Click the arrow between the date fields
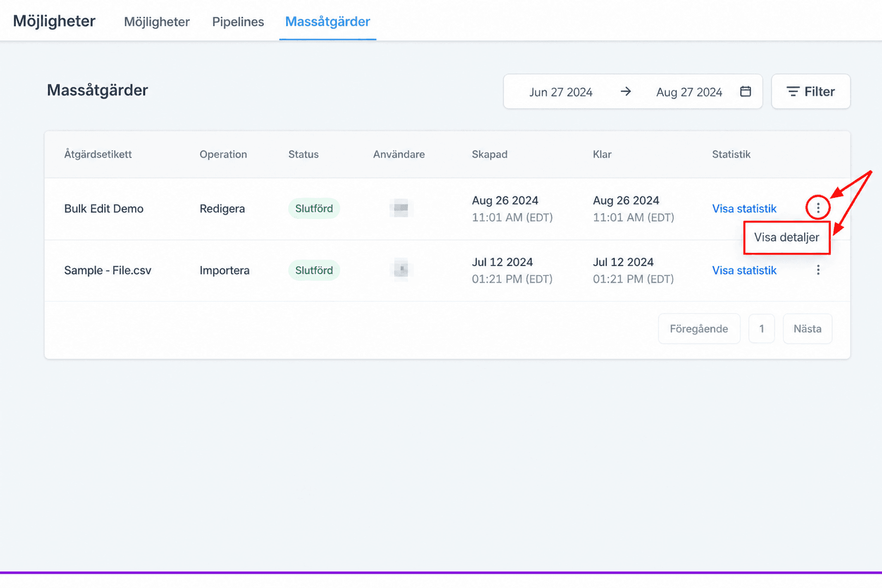The height and width of the screenshot is (588, 882). (x=625, y=92)
